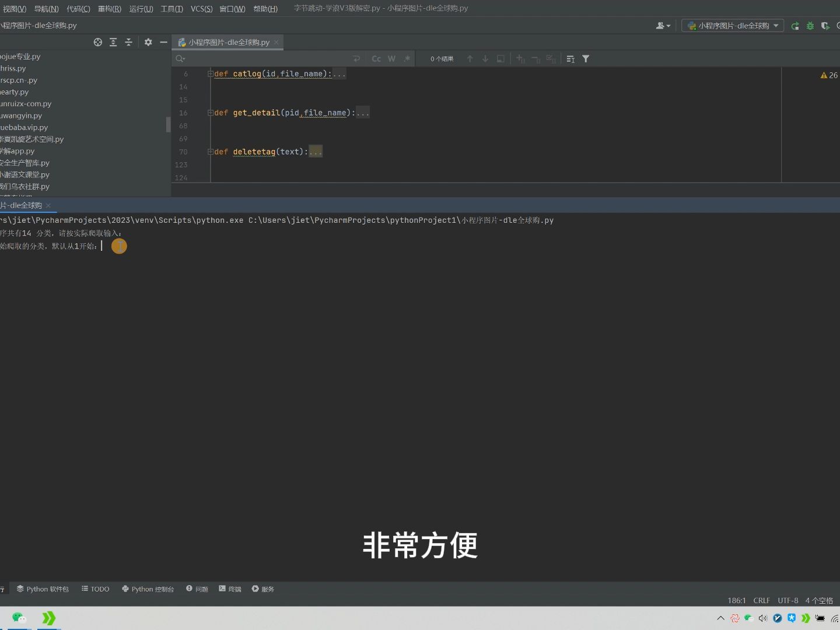Open 视图(V) menu
This screenshot has width=840, height=630.
pos(15,9)
